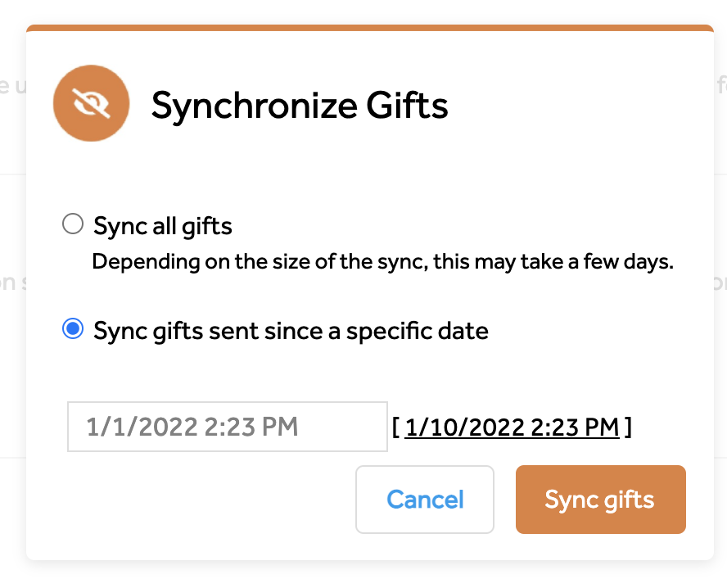The height and width of the screenshot is (588, 727).
Task: Click the orange Sync gifts button
Action: pyautogui.click(x=600, y=500)
